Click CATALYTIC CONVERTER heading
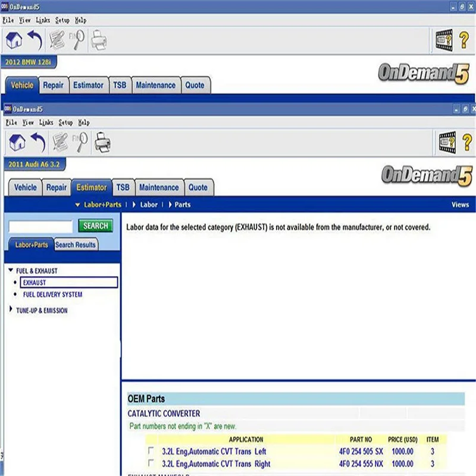Image resolution: width=476 pixels, height=476 pixels. tap(164, 414)
